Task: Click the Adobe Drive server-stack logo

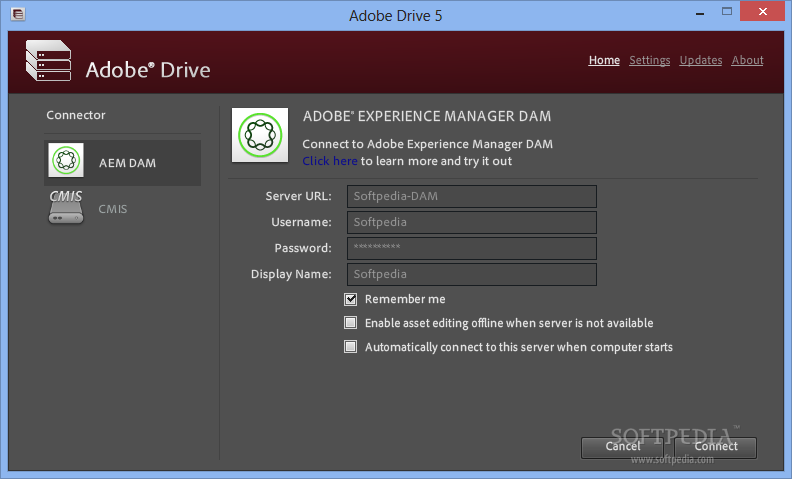Action: (48, 61)
